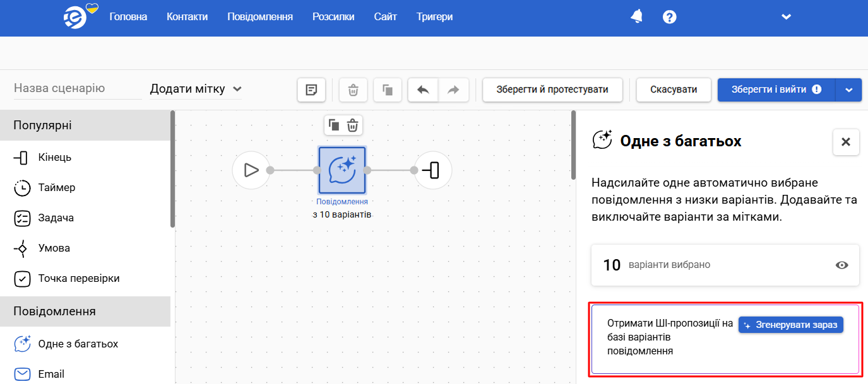The image size is (868, 384).
Task: Click the Start play node on canvas
Action: coord(251,170)
